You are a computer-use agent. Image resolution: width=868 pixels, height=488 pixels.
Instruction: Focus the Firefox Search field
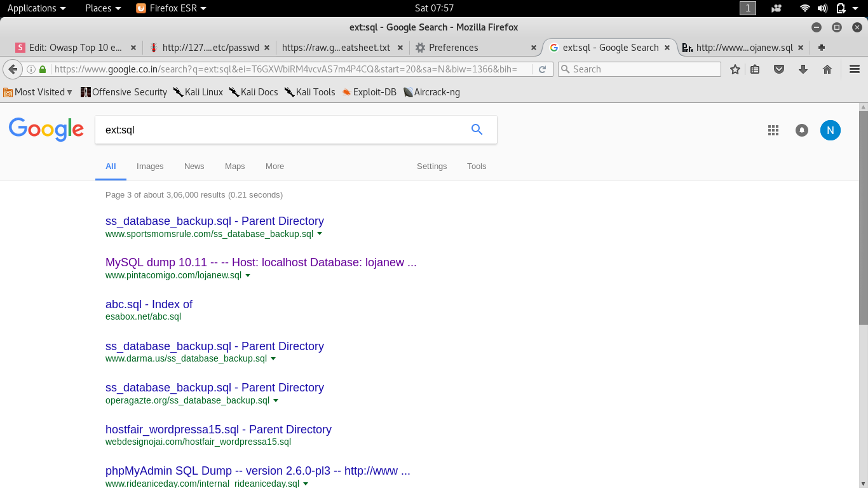640,69
